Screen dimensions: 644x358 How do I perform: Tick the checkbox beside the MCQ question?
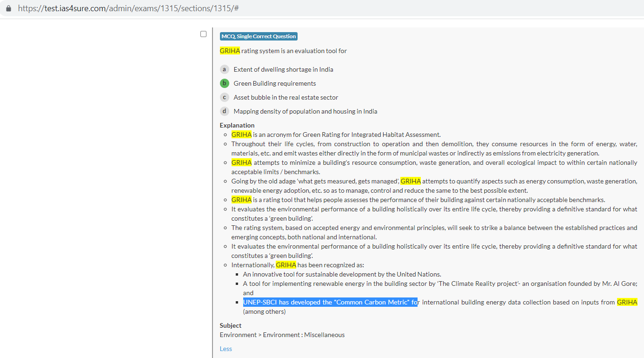click(203, 34)
